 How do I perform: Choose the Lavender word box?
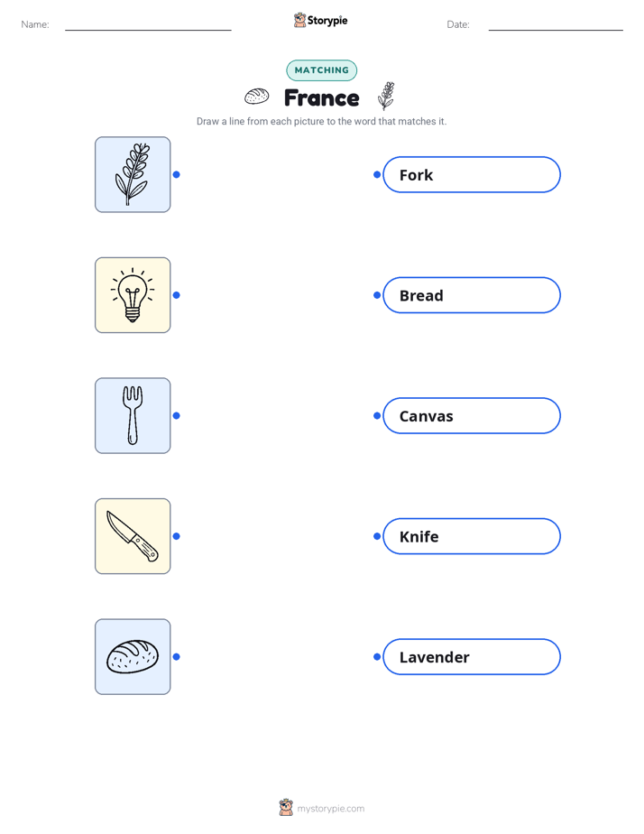tap(472, 657)
